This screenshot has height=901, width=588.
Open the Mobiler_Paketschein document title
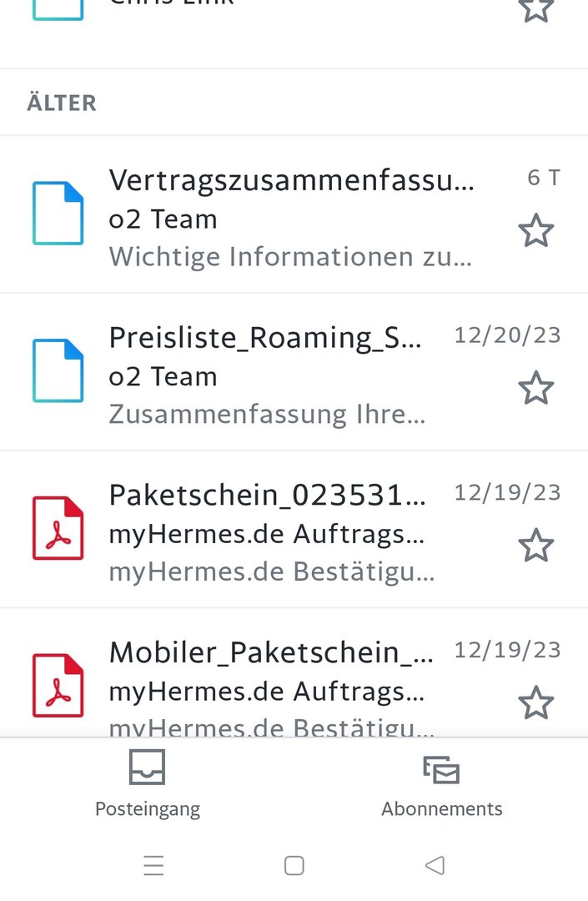click(270, 652)
